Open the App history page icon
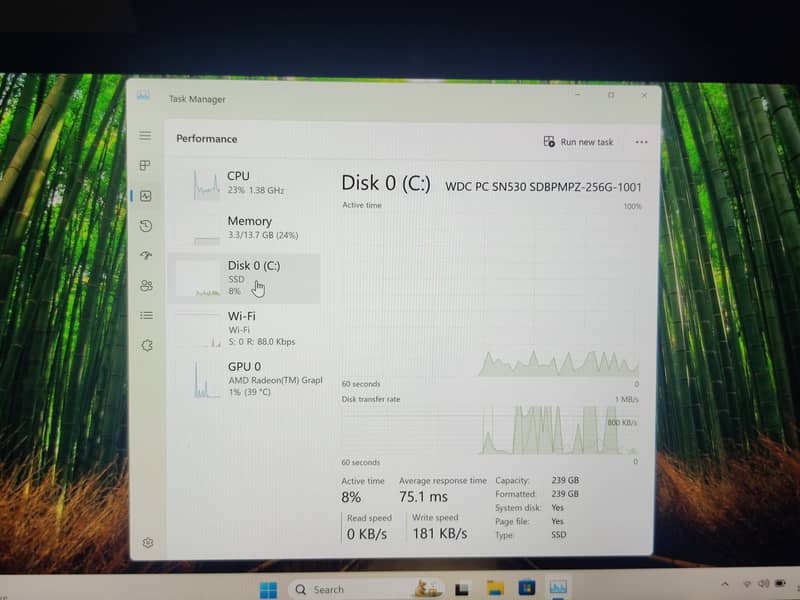 146,226
